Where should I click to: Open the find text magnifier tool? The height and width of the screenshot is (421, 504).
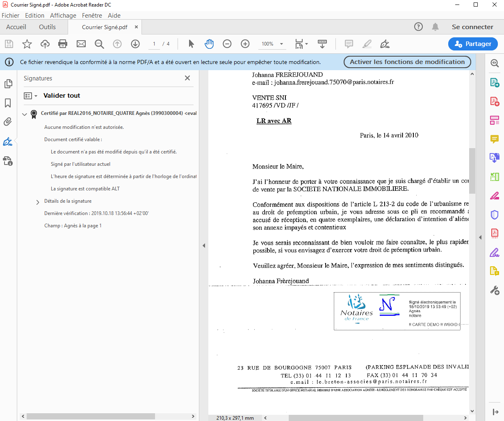[x=99, y=44]
